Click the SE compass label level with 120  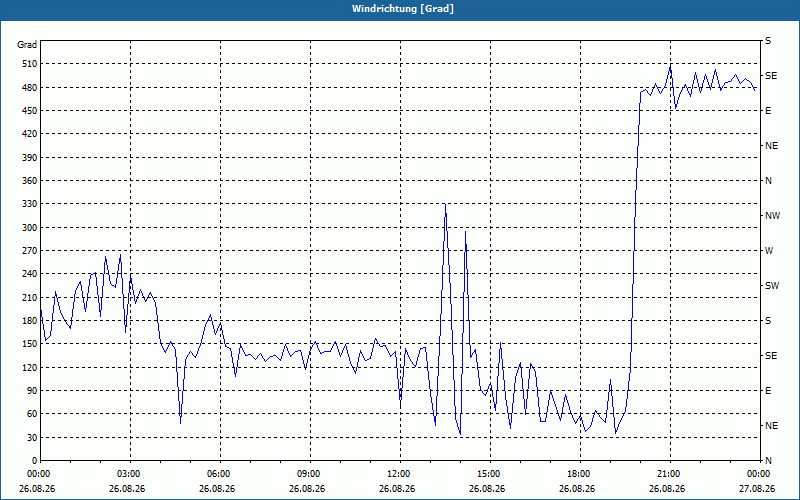pyautogui.click(x=771, y=356)
